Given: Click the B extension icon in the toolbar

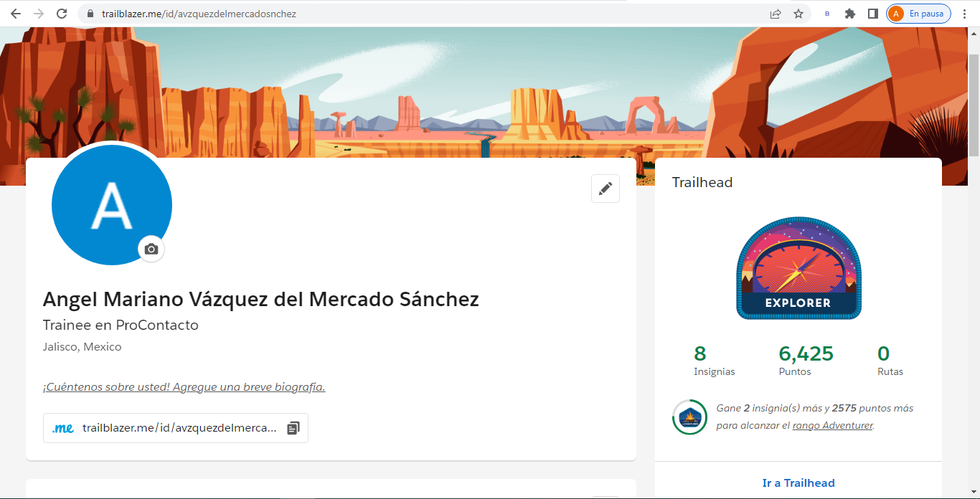Looking at the screenshot, I should pos(826,13).
